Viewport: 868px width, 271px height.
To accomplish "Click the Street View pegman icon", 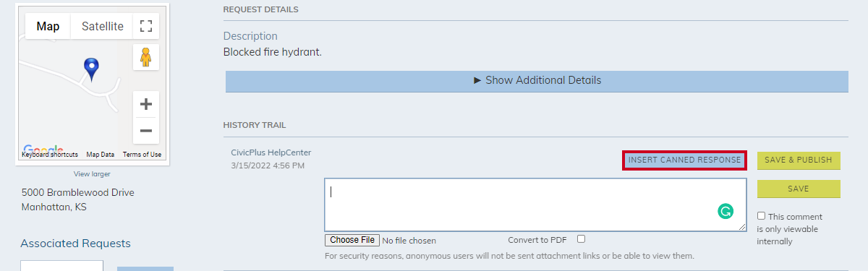I will (146, 57).
